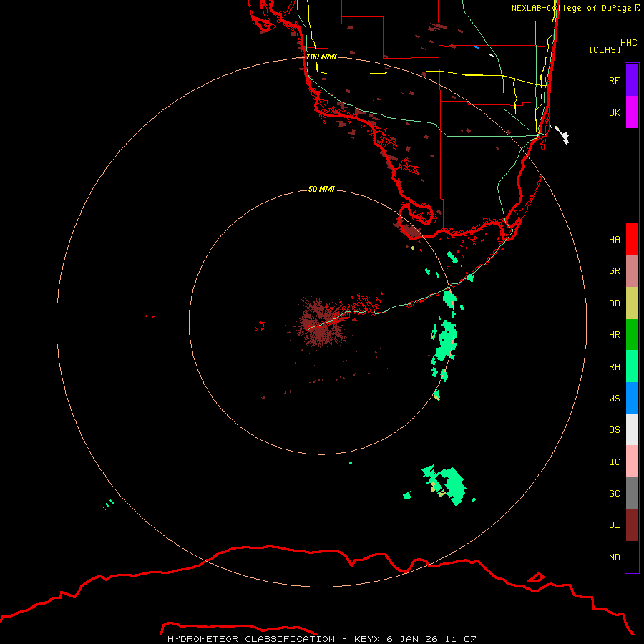Click the UK magenta legend swatch
644x644 pixels.
(x=632, y=112)
